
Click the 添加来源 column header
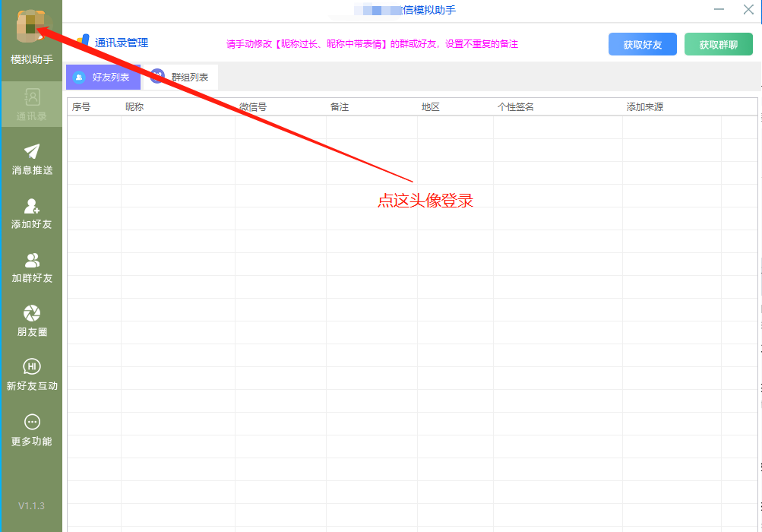point(645,107)
